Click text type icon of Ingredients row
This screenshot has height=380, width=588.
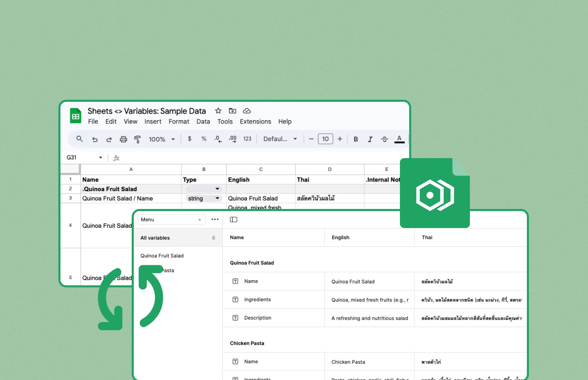(235, 299)
